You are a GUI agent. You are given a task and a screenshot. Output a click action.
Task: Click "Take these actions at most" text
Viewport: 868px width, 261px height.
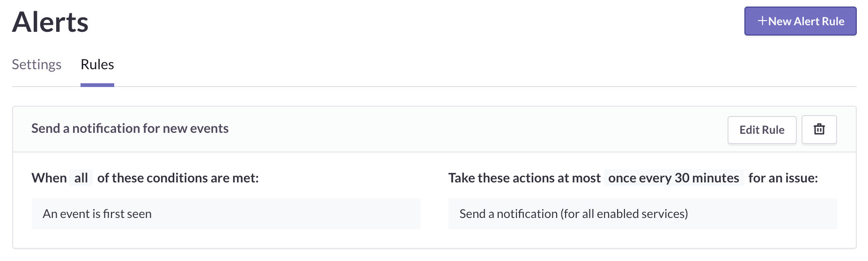(x=524, y=178)
